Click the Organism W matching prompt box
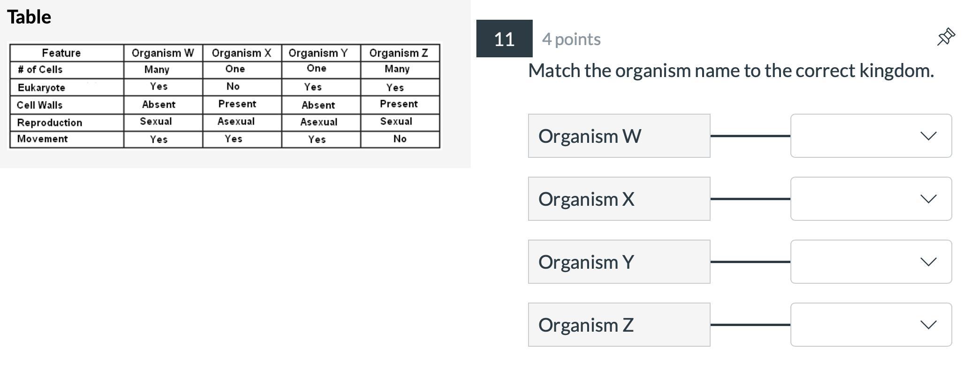The width and height of the screenshot is (980, 389). 619,136
